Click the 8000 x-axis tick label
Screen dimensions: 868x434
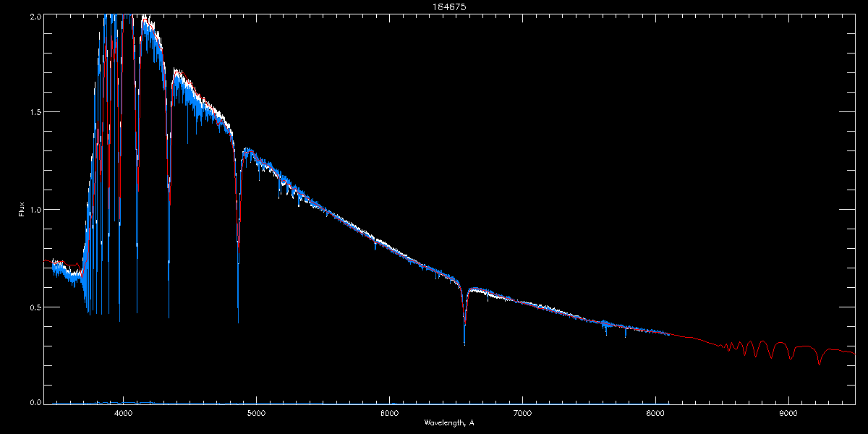point(655,413)
